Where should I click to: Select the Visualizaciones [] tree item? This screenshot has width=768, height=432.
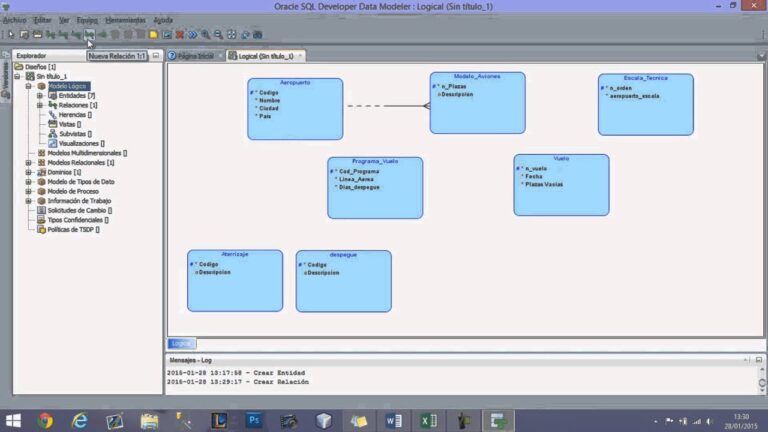pos(81,144)
